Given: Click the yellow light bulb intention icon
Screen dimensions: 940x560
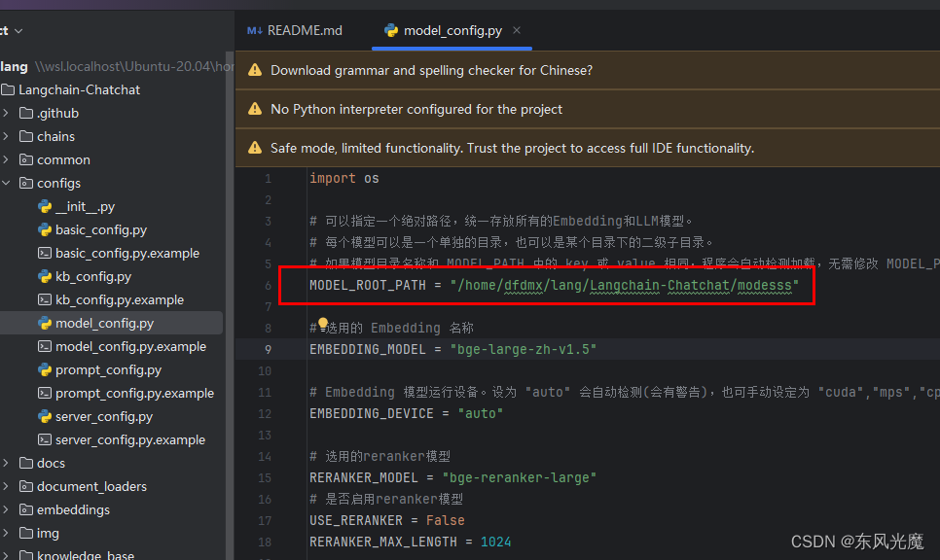Looking at the screenshot, I should click(323, 324).
